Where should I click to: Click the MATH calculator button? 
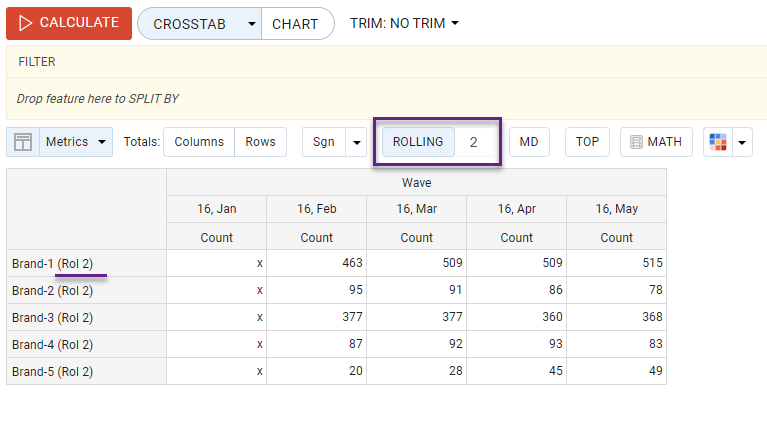(x=656, y=142)
